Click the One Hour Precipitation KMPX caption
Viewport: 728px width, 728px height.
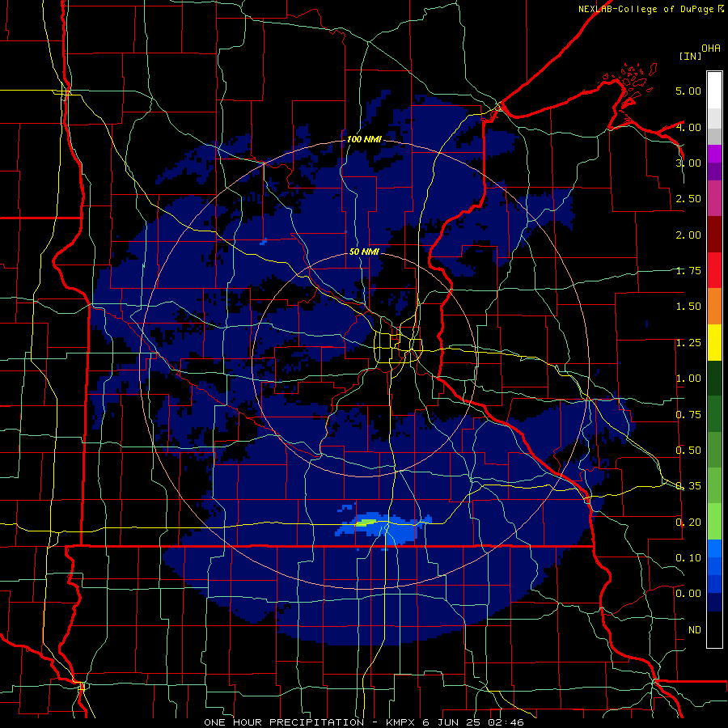364,722
